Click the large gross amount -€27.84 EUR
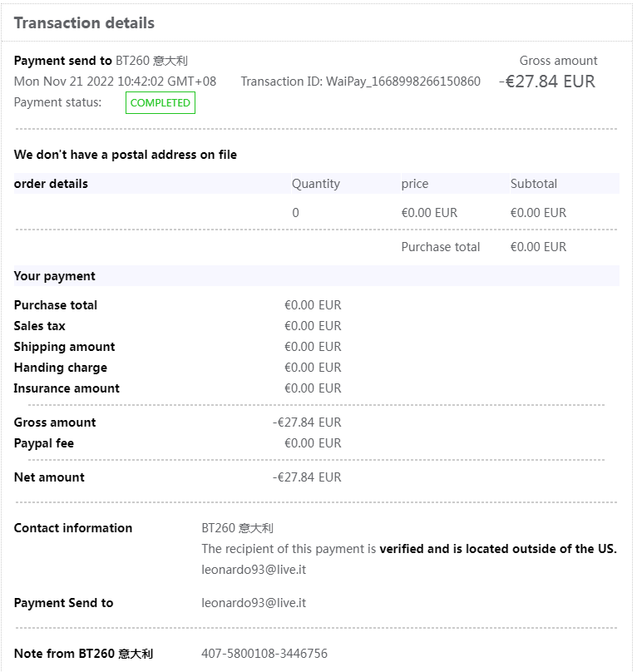Image resolution: width=637 pixels, height=672 pixels. coord(547,82)
